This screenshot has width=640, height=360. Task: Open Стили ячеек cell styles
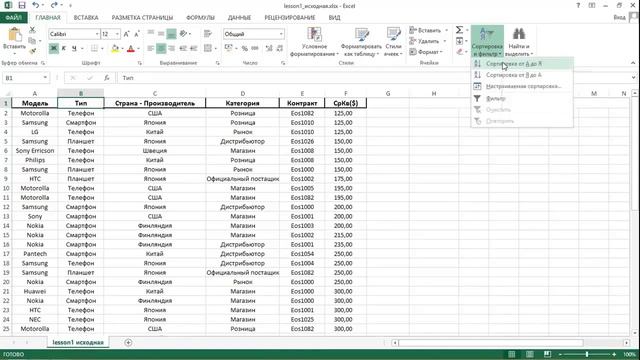click(393, 42)
